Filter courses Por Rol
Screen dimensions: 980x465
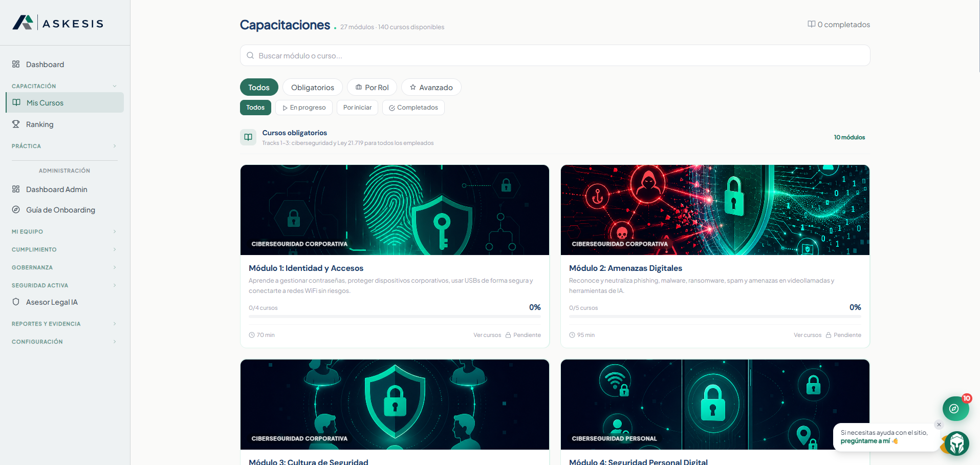click(372, 87)
